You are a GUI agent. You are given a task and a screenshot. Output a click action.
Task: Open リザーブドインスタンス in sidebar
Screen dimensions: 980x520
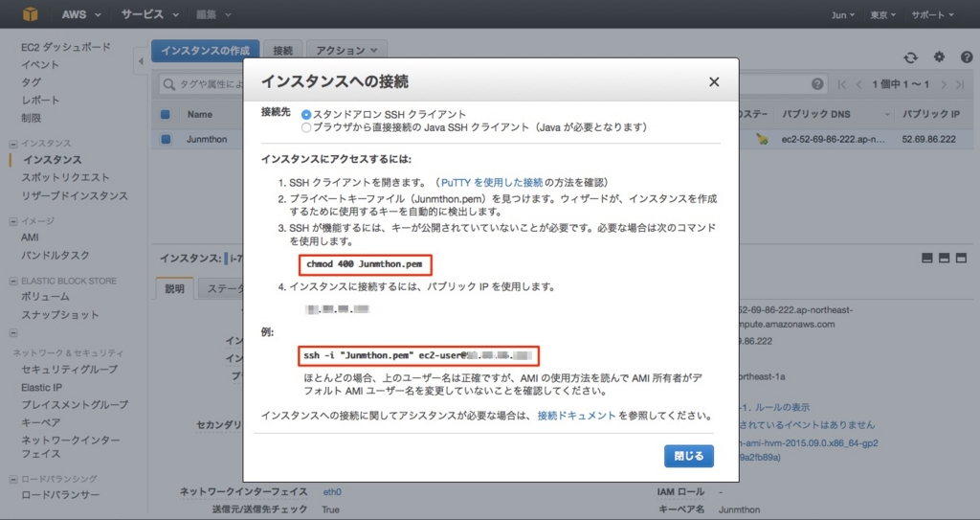tap(75, 196)
